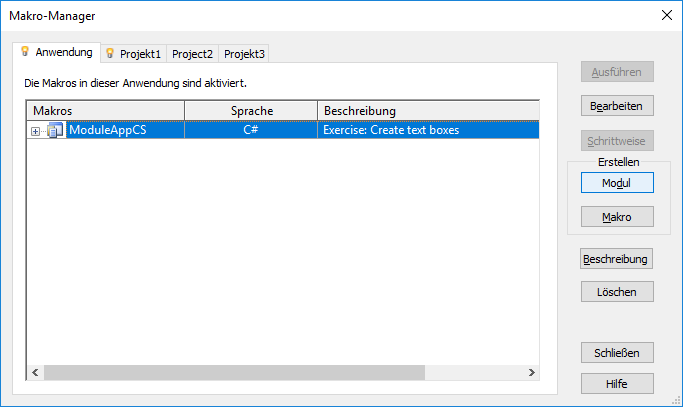The height and width of the screenshot is (407, 683).
Task: Click the Ausführen button
Action: coord(617,71)
